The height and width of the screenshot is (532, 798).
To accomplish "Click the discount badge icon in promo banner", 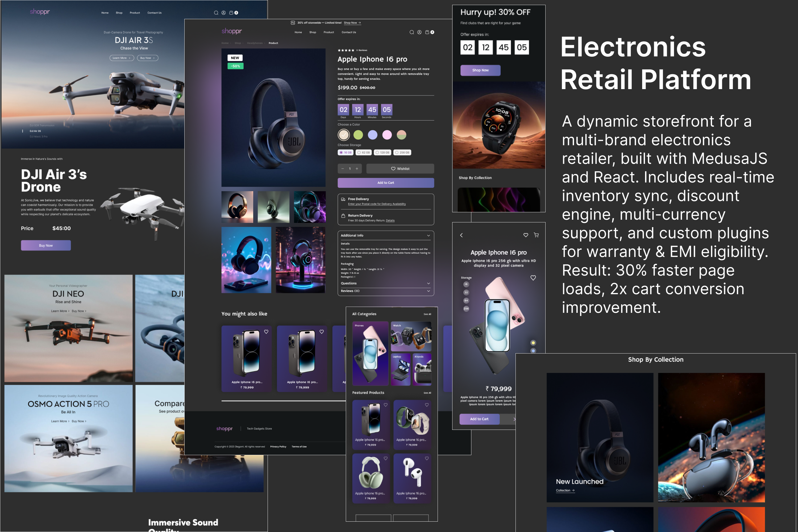I will pos(293,23).
